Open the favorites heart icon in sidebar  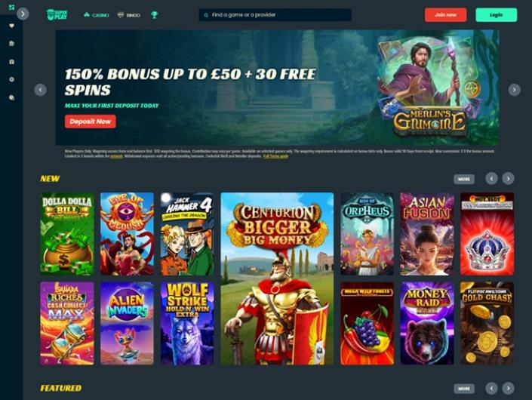pyautogui.click(x=11, y=26)
